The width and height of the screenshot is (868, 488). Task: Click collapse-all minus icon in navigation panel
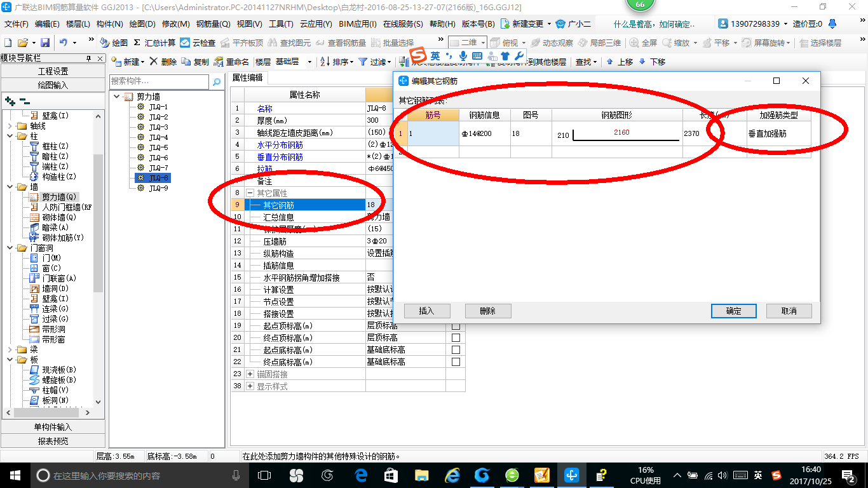click(24, 100)
